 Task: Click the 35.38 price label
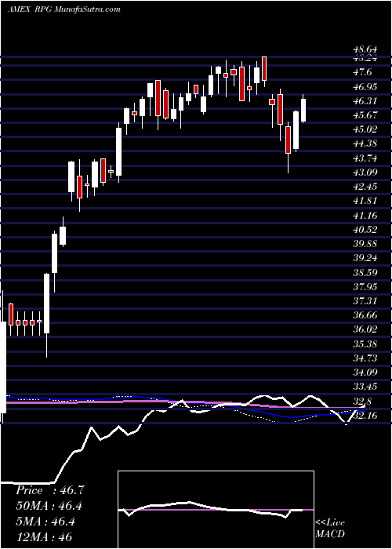pos(365,344)
